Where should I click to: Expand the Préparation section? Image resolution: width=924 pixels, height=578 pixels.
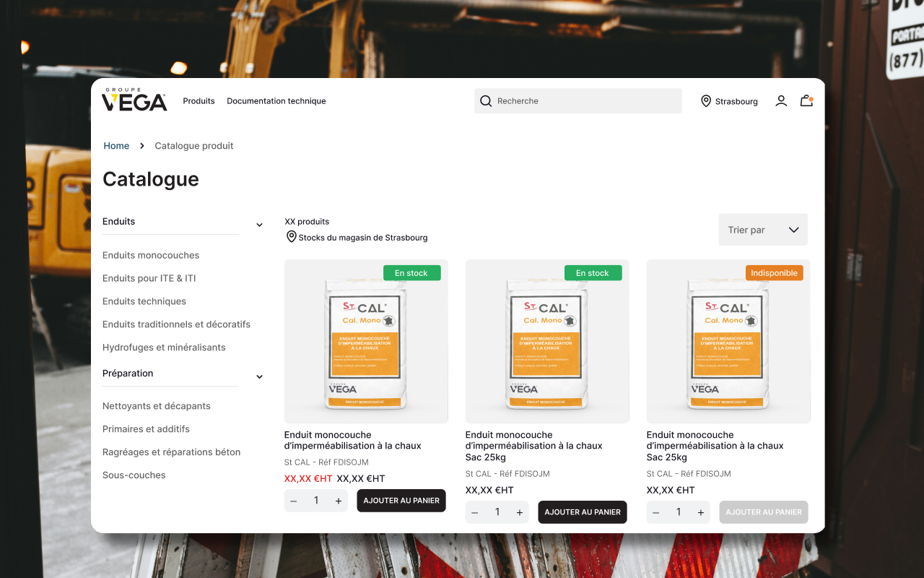click(x=259, y=376)
